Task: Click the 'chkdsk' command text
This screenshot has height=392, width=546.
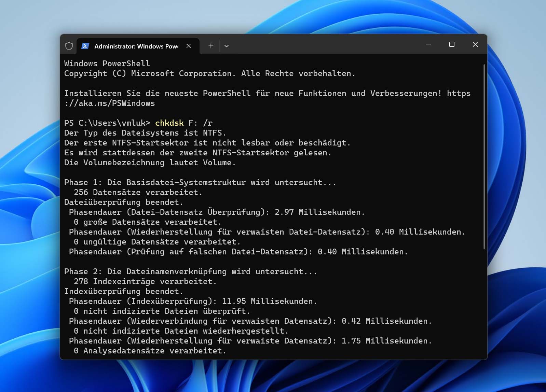Action: pyautogui.click(x=169, y=123)
